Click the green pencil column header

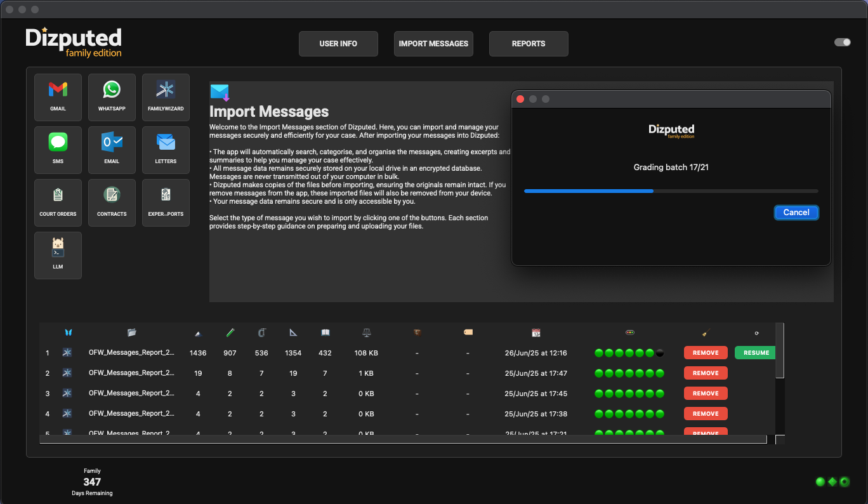click(x=230, y=332)
